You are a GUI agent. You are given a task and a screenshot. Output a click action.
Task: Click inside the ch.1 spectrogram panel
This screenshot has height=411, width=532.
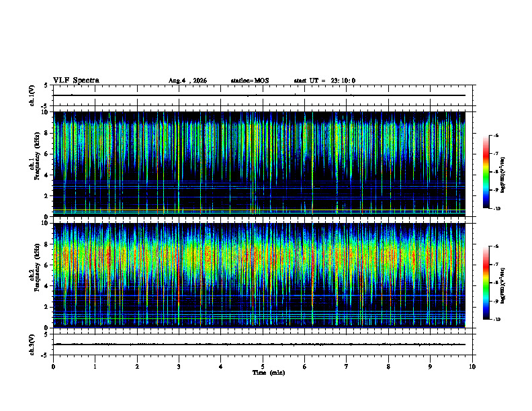coord(259,164)
